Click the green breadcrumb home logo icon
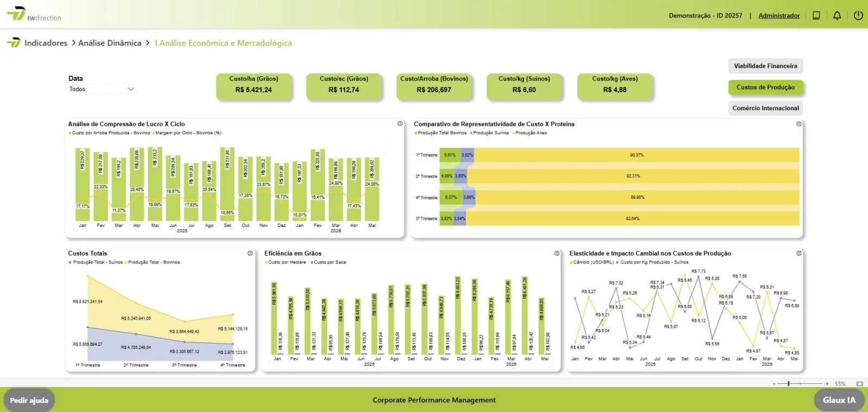Viewport: 868px width, 412px height. 14,43
